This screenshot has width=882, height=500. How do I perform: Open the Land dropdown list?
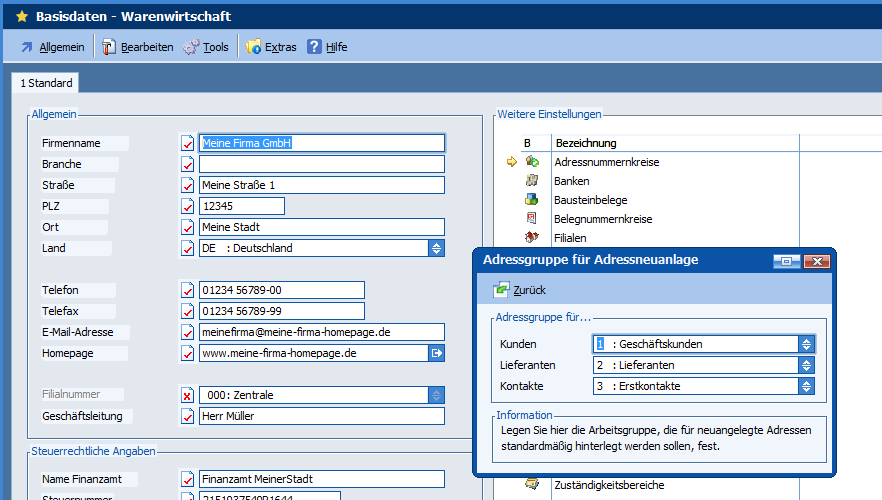pyautogui.click(x=436, y=248)
